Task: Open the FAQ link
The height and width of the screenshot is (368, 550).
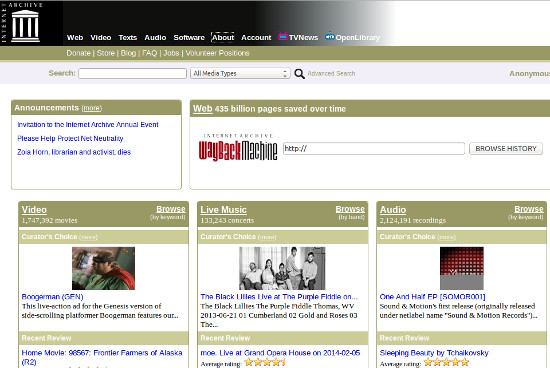Action: 149,53
